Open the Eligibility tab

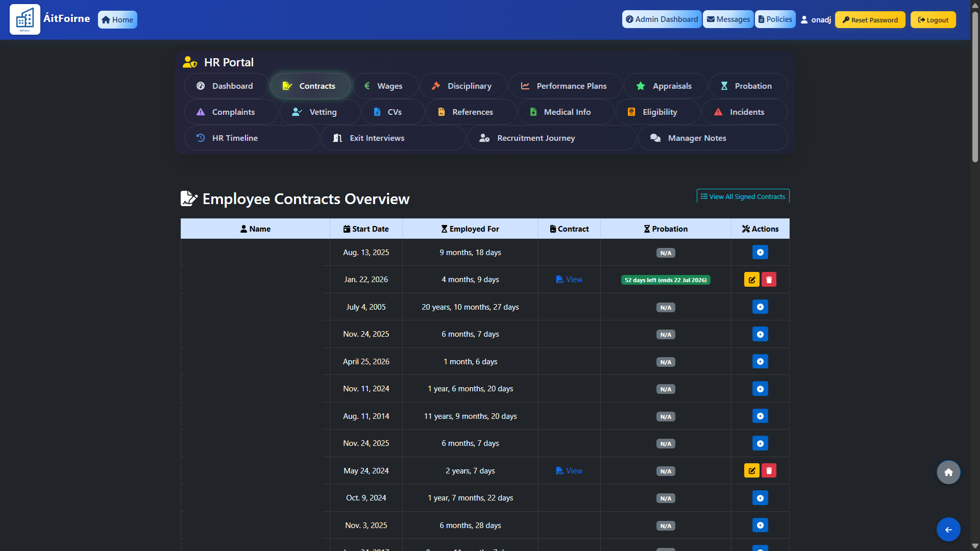coord(658,112)
